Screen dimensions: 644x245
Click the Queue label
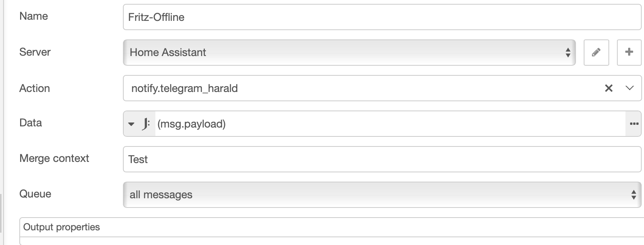35,194
